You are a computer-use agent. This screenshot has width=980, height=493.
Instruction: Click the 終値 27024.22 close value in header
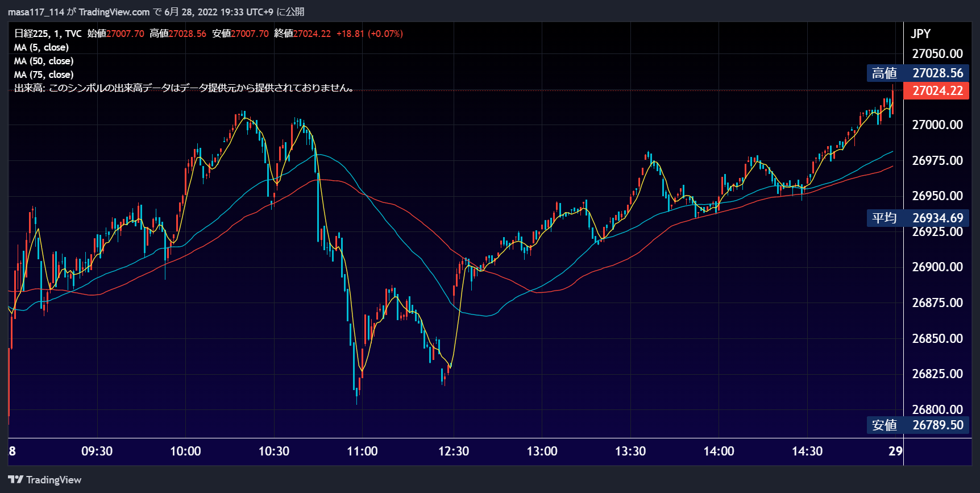point(302,34)
